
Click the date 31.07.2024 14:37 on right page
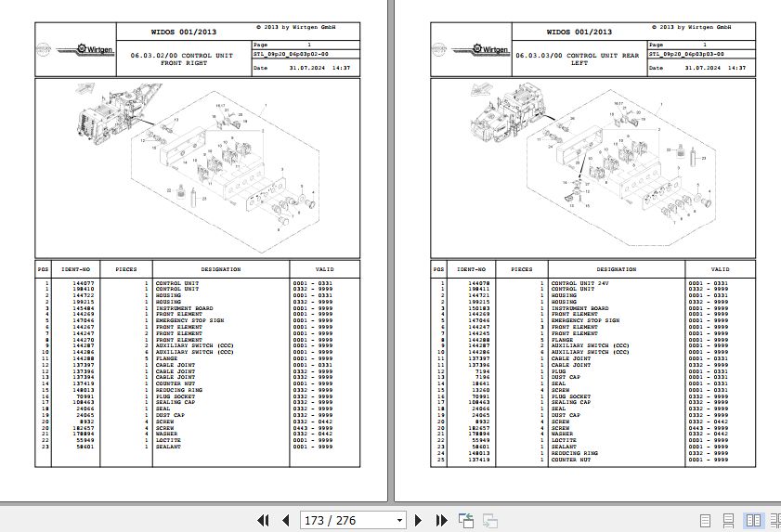pyautogui.click(x=715, y=68)
